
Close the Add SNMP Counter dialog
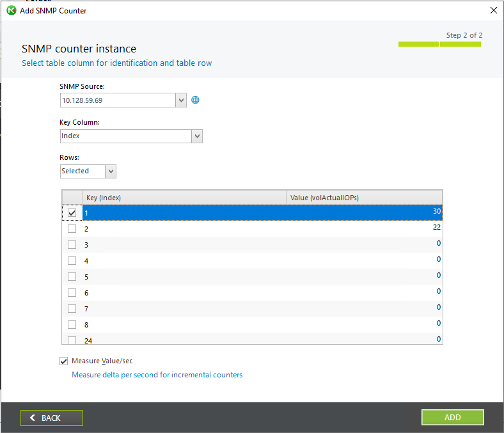point(493,10)
